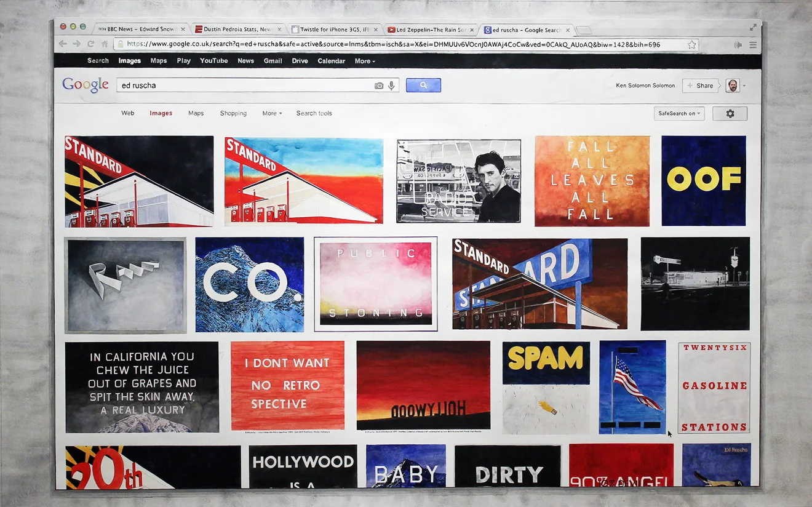Open the CO. mountain thumbnail
This screenshot has height=507, width=812.
[x=250, y=284]
